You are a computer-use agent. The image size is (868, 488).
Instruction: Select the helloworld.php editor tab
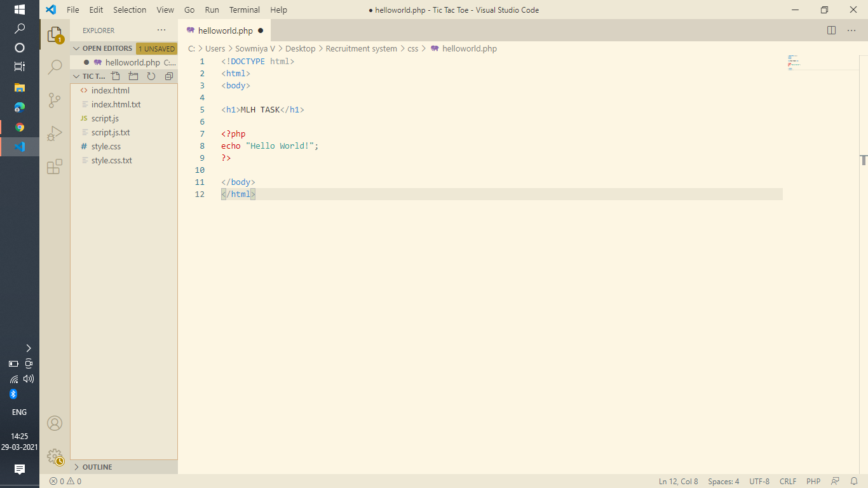[x=225, y=30]
